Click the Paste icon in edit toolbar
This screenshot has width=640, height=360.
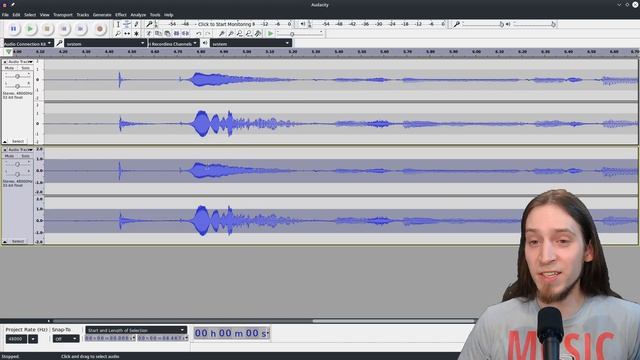[167, 33]
